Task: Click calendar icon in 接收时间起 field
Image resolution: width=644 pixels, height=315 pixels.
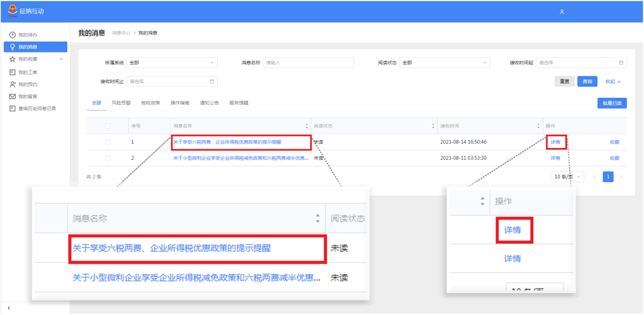Action: point(621,63)
